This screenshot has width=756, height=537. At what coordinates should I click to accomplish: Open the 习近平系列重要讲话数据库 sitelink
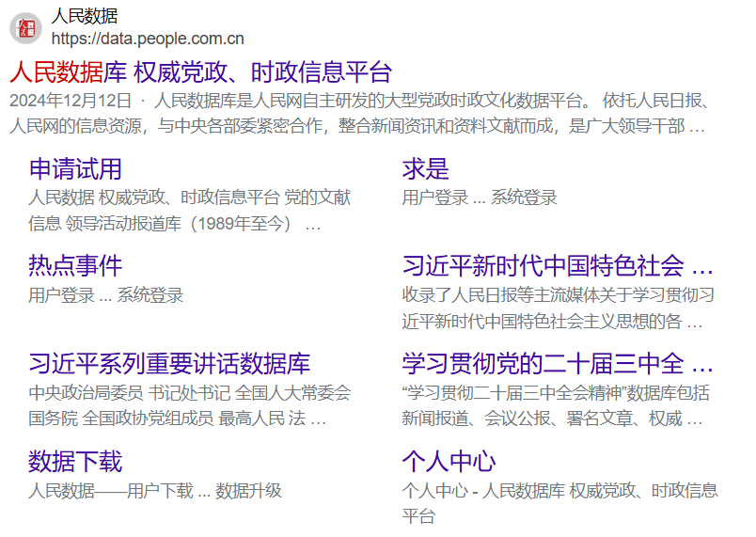[169, 363]
